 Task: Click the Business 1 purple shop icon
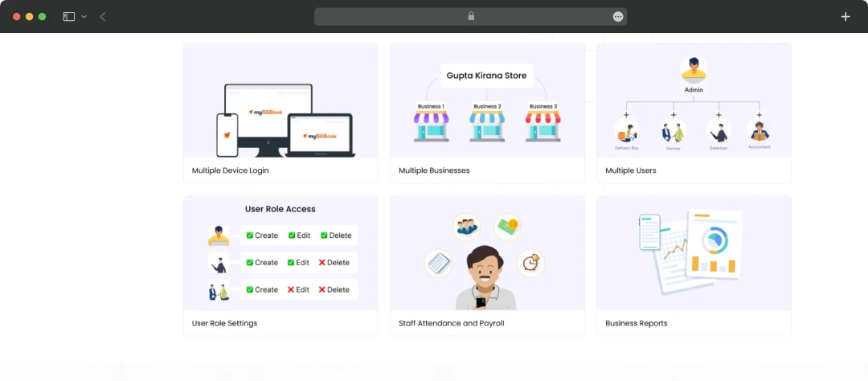coord(432,126)
